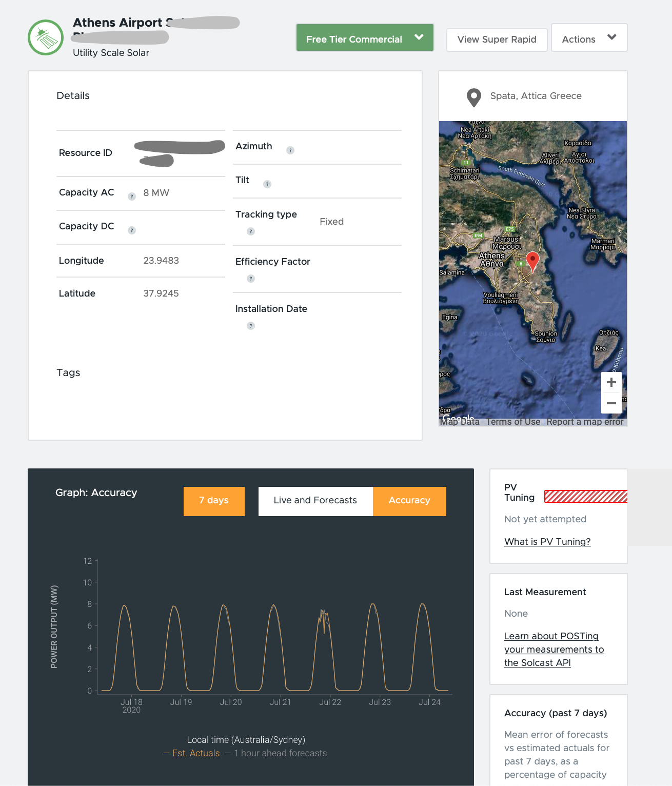Click the Utility Scale Solar subtitle
The width and height of the screenshot is (672, 786).
click(111, 53)
